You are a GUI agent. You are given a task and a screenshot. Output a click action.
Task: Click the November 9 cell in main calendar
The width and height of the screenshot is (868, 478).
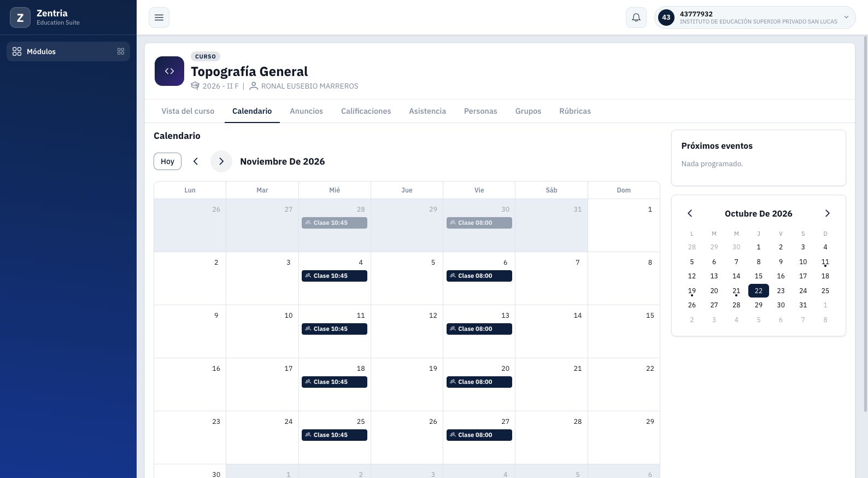(x=190, y=331)
